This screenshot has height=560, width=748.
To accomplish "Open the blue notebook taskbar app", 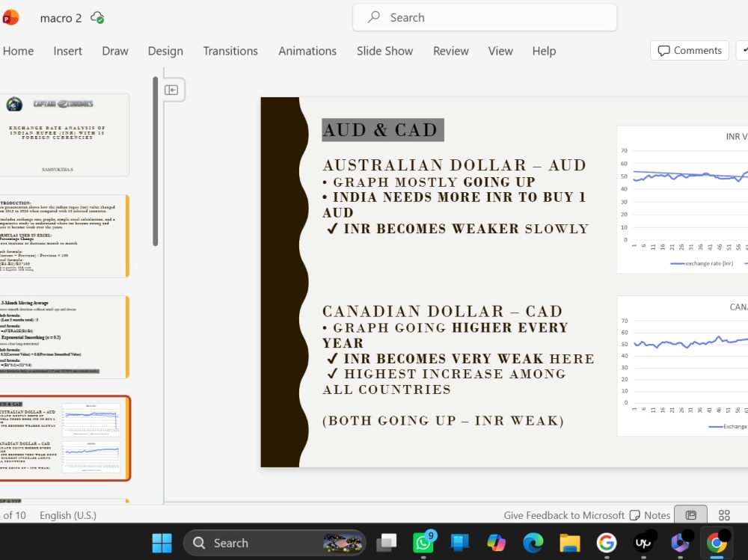I will point(460,543).
